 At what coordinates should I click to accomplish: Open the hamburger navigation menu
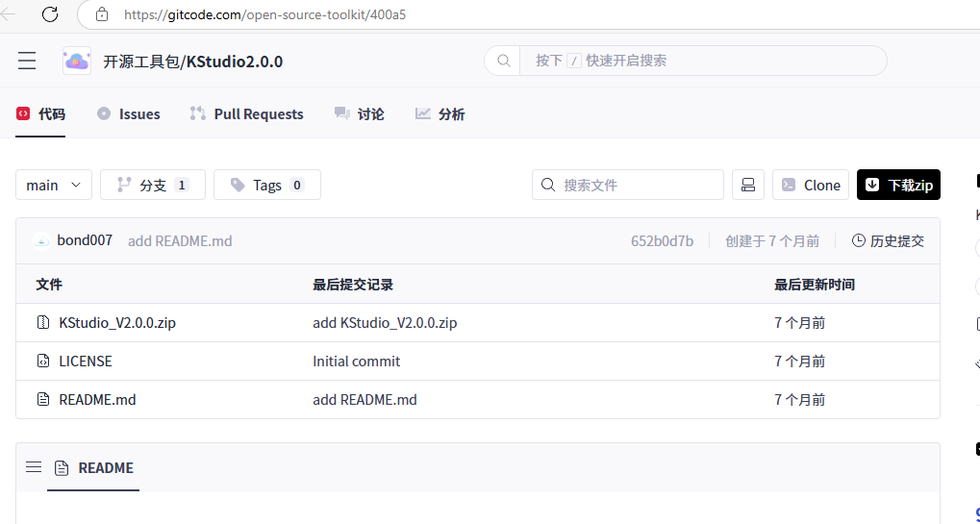click(x=27, y=61)
